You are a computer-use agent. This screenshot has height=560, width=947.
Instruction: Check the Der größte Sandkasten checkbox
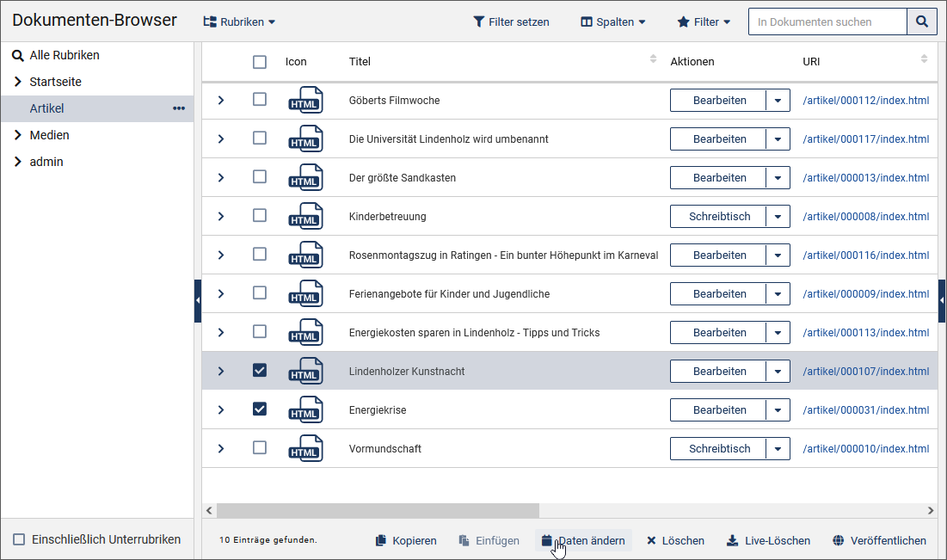(x=260, y=176)
